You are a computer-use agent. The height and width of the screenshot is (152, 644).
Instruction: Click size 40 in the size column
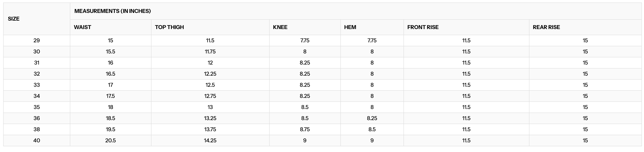coord(37,141)
